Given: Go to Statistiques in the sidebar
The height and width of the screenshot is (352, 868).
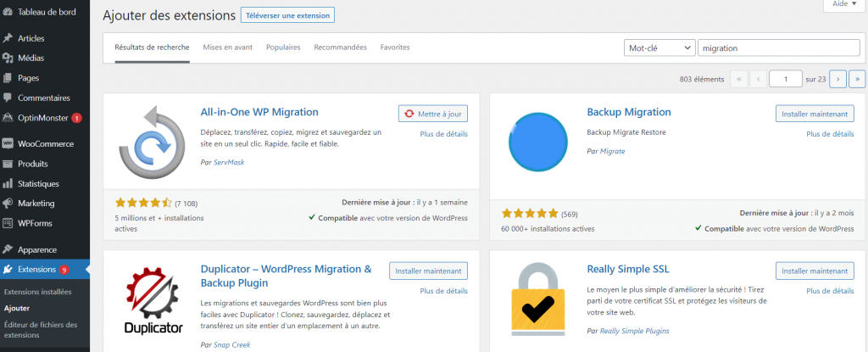Looking at the screenshot, I should tap(38, 183).
